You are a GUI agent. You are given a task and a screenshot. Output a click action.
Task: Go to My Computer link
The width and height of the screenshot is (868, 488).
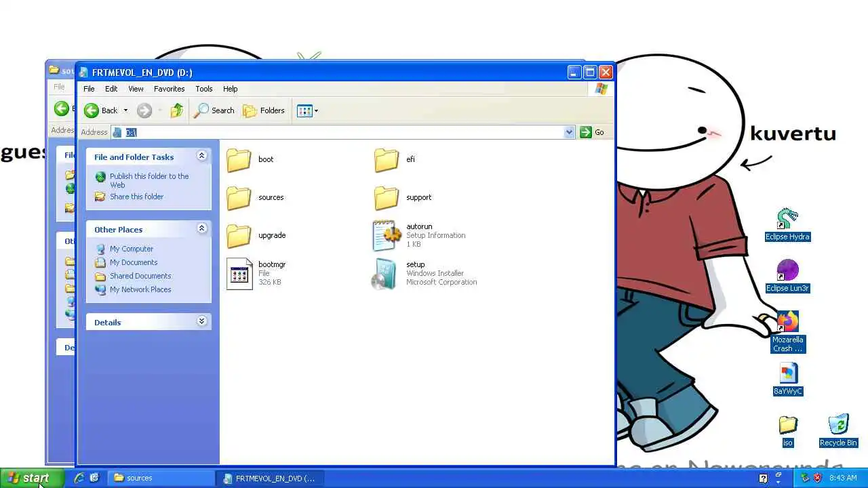coord(132,249)
